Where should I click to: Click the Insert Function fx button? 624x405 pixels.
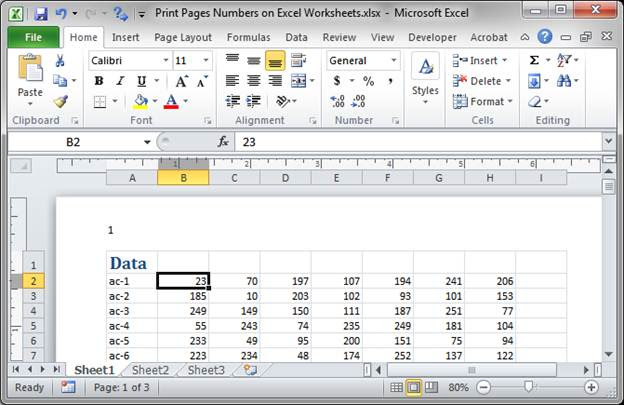(x=223, y=142)
